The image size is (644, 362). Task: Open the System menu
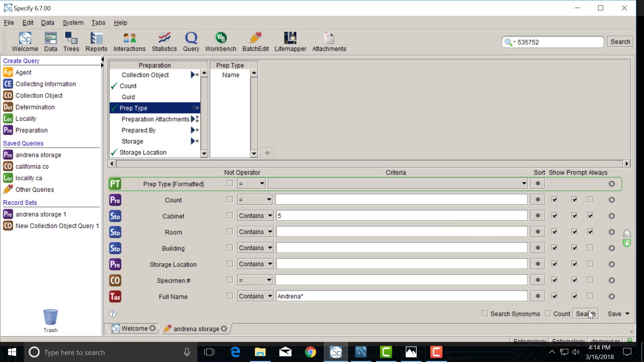point(73,22)
